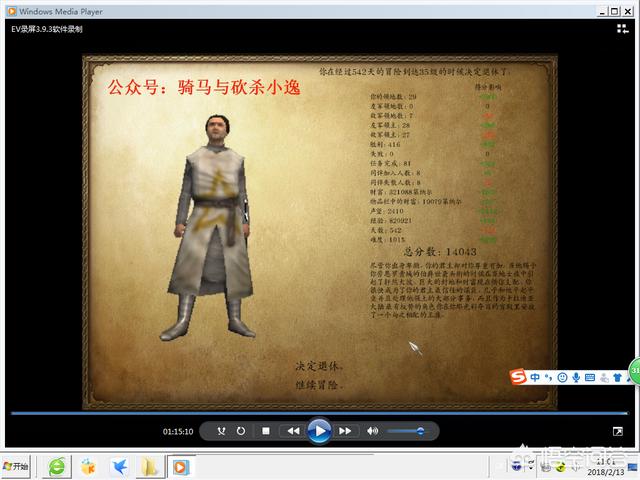Select the Windows Media Player taskbar button

pos(180,467)
